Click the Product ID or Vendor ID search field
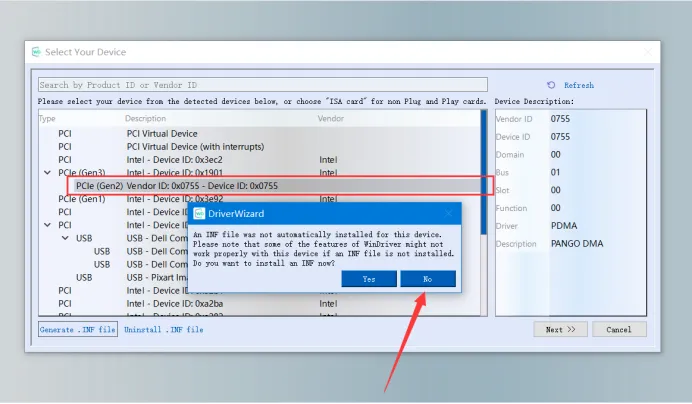Image resolution: width=692 pixels, height=404 pixels. [x=262, y=85]
